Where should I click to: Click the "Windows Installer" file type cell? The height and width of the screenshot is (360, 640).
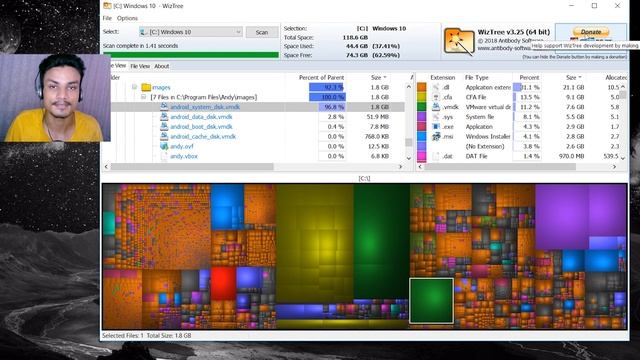click(488, 136)
